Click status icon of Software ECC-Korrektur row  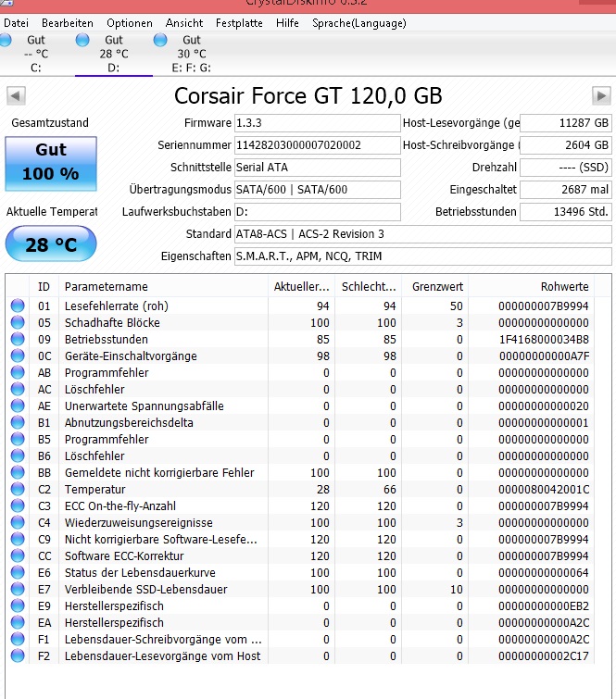18,555
